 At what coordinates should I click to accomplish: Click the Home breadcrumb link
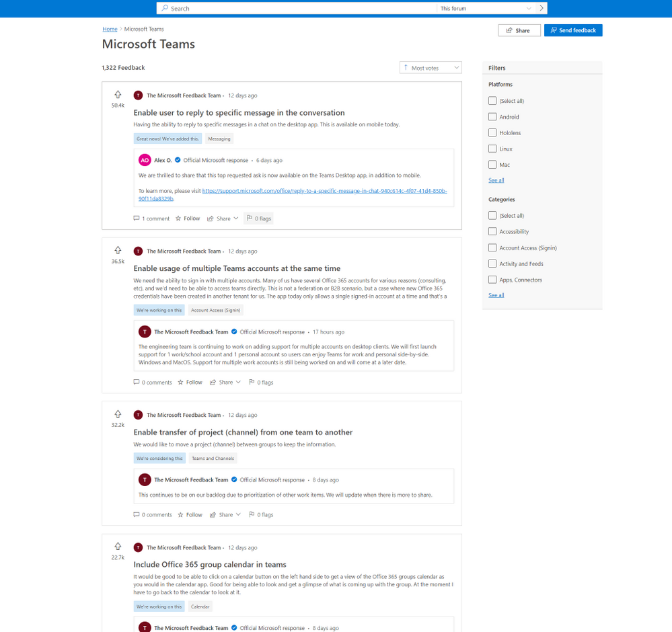point(110,29)
